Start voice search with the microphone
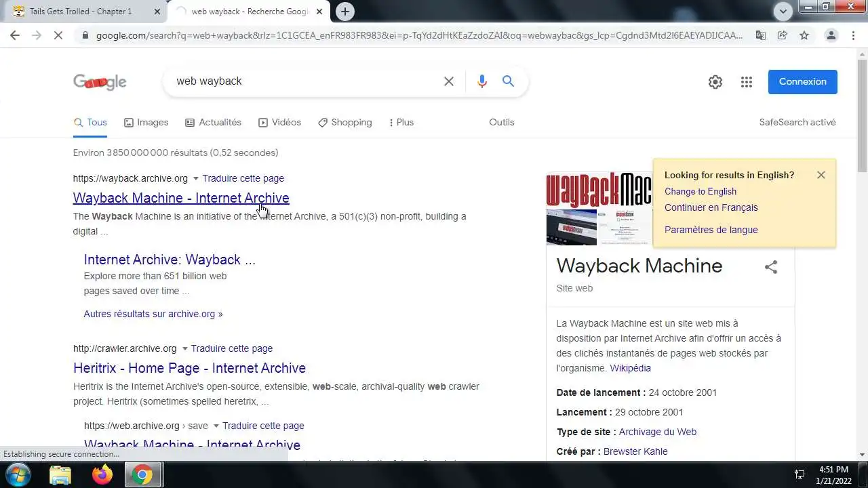Image resolution: width=868 pixels, height=488 pixels. [x=482, y=81]
